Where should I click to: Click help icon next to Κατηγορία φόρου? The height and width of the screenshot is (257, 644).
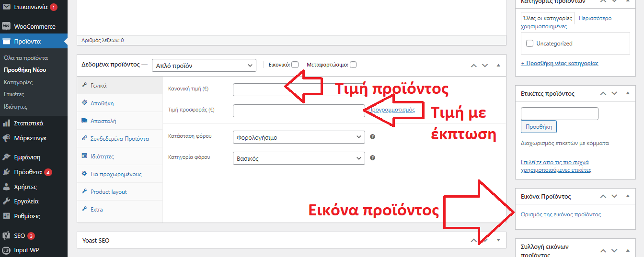pyautogui.click(x=372, y=157)
